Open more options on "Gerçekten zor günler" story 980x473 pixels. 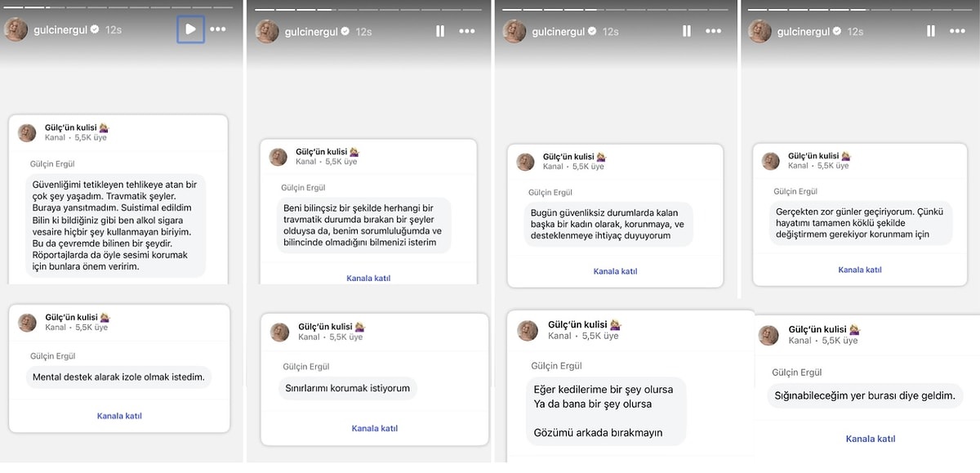pos(956,31)
